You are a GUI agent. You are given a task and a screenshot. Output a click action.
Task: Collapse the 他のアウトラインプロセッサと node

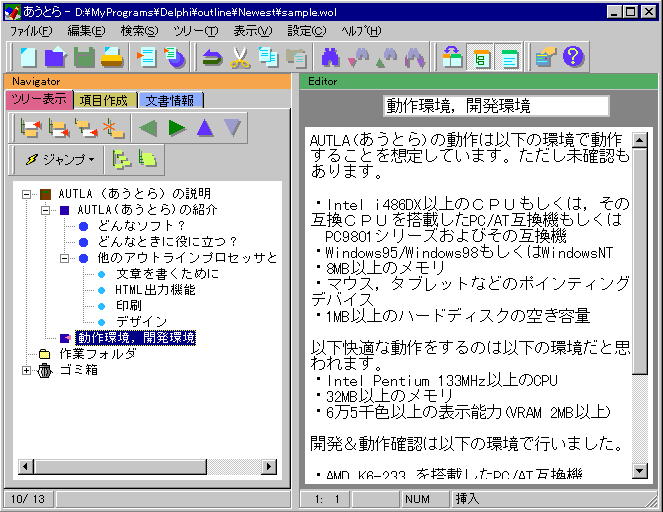(64, 258)
